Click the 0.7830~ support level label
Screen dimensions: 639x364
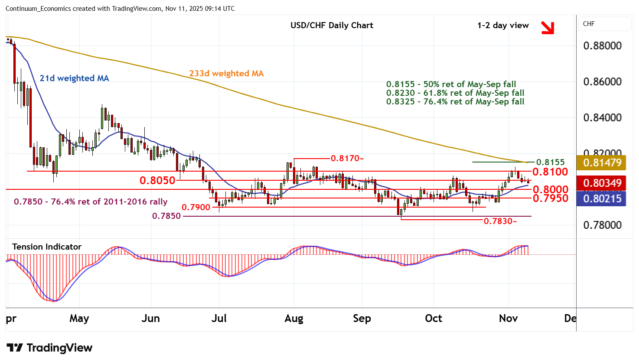coord(500,221)
